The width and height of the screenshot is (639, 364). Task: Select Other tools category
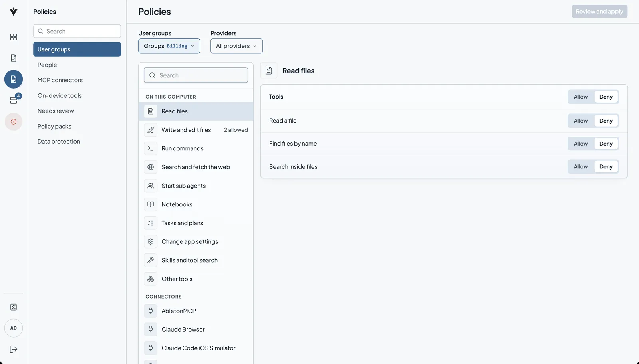(196, 279)
